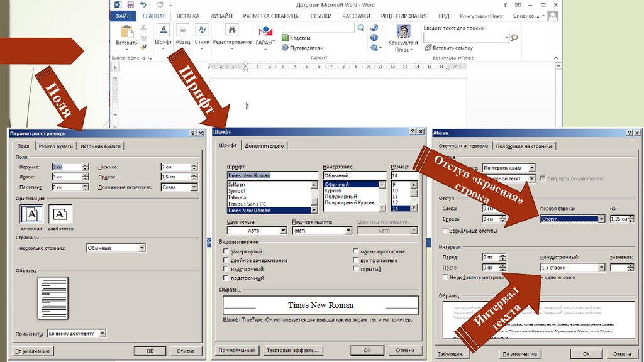Toggle the все прописные checkbox

click(355, 260)
